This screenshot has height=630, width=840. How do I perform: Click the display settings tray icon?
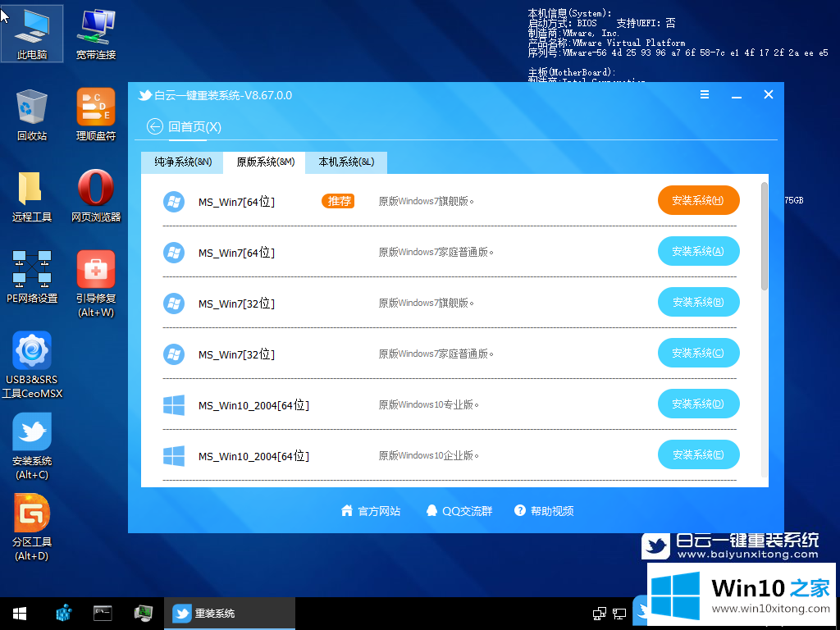(619, 614)
